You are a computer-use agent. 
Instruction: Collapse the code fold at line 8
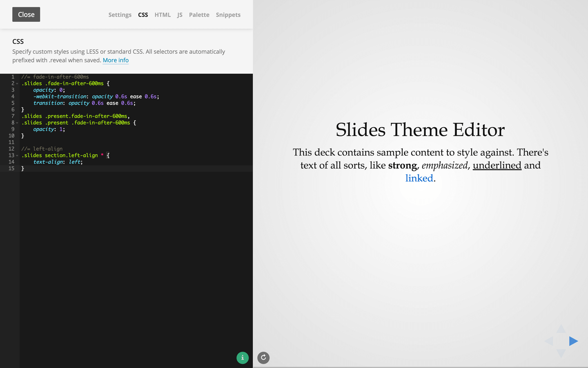tap(17, 123)
